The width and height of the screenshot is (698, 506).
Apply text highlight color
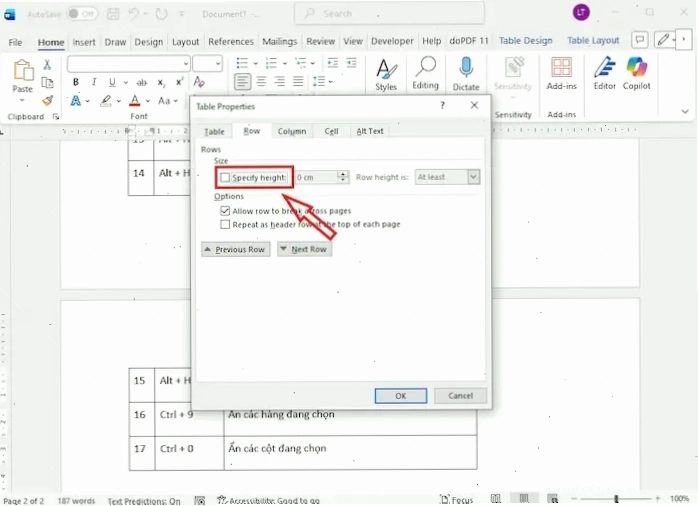pyautogui.click(x=106, y=101)
